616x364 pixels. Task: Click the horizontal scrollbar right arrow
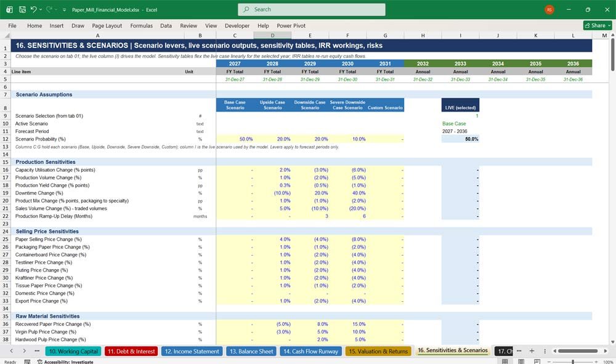(x=606, y=351)
